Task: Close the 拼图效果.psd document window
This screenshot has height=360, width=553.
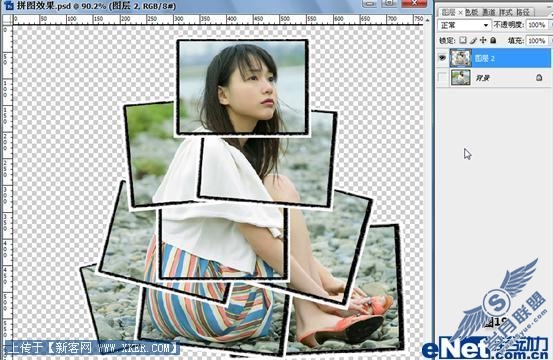Action: [x=414, y=3]
